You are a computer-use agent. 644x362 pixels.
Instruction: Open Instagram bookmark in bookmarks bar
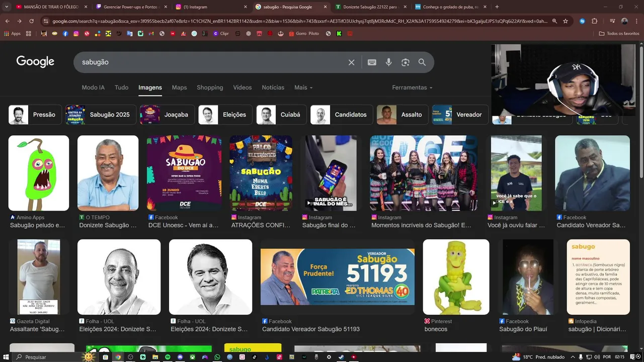(x=76, y=34)
